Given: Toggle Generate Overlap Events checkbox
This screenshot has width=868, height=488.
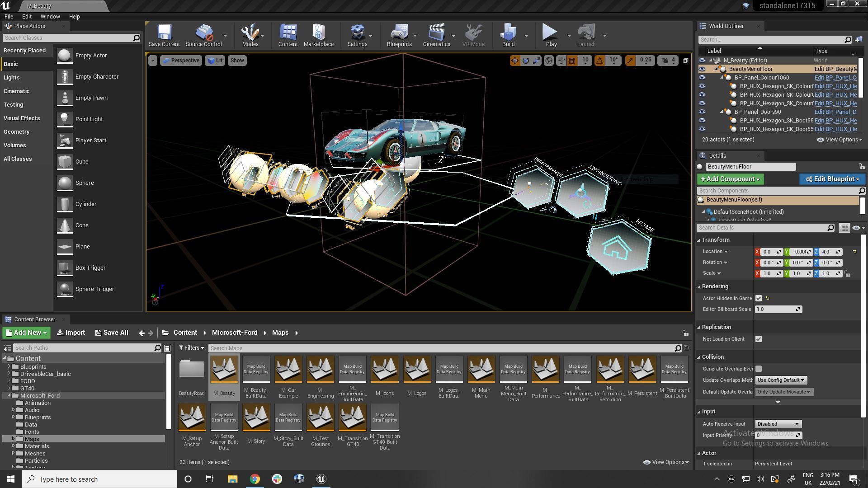Looking at the screenshot, I should pyautogui.click(x=759, y=369).
